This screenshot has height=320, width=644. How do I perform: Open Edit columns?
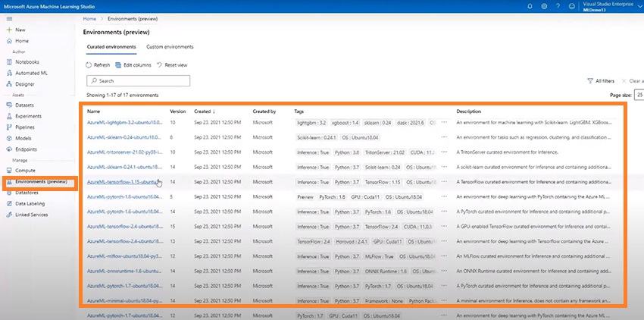[x=133, y=65]
